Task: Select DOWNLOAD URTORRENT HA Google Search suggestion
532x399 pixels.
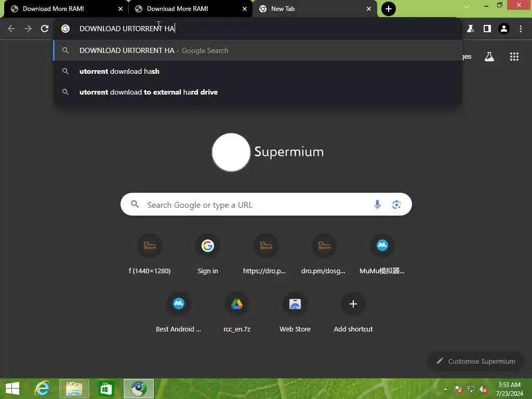Action: pyautogui.click(x=258, y=50)
